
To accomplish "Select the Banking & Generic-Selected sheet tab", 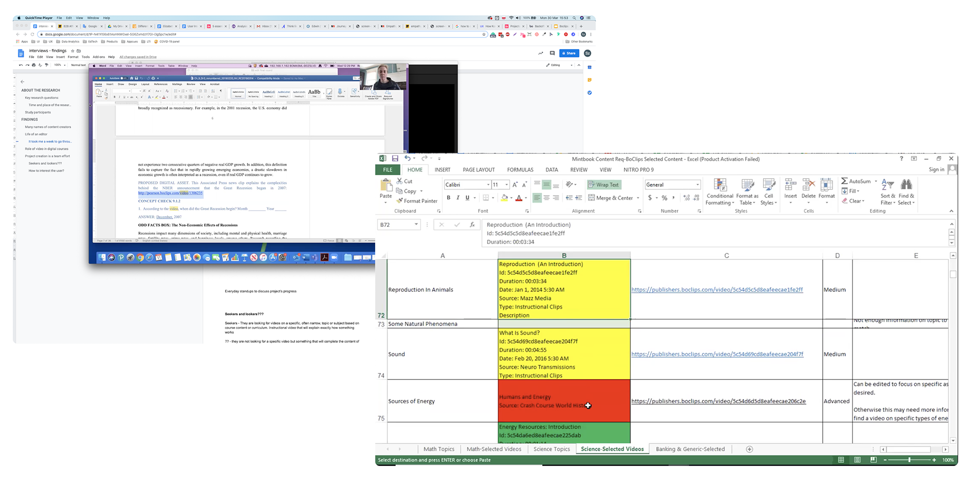I will point(690,449).
